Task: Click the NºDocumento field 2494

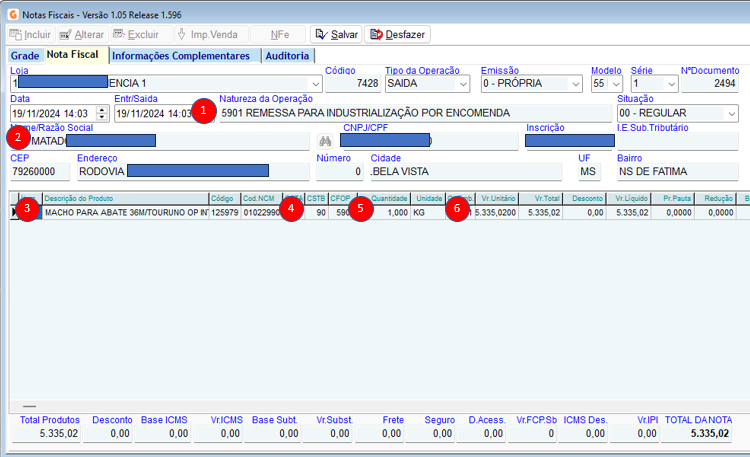Action: coord(710,84)
